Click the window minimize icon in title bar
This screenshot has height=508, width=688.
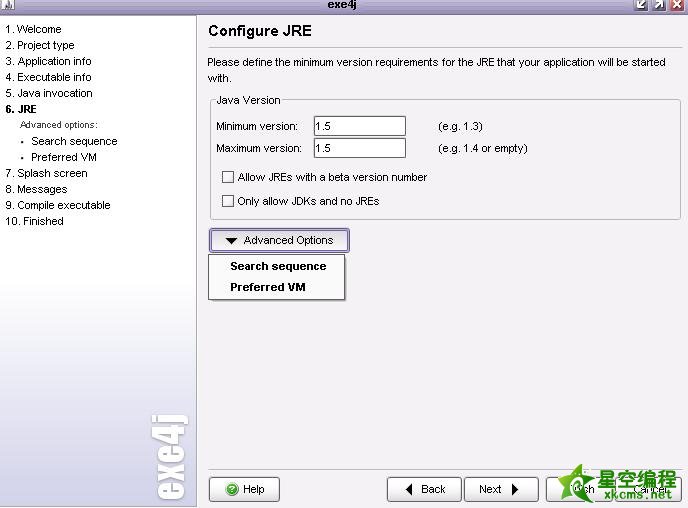pyautogui.click(x=641, y=5)
